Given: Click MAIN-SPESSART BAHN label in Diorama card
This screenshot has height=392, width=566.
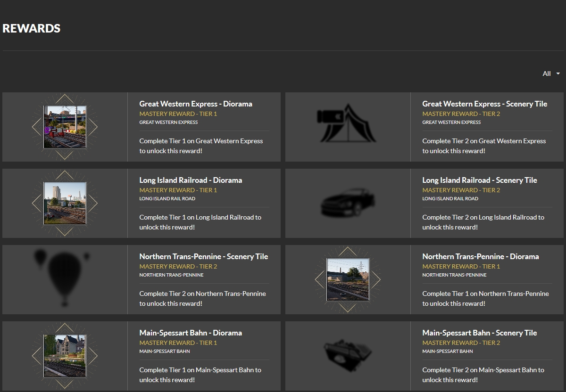Looking at the screenshot, I should 165,351.
